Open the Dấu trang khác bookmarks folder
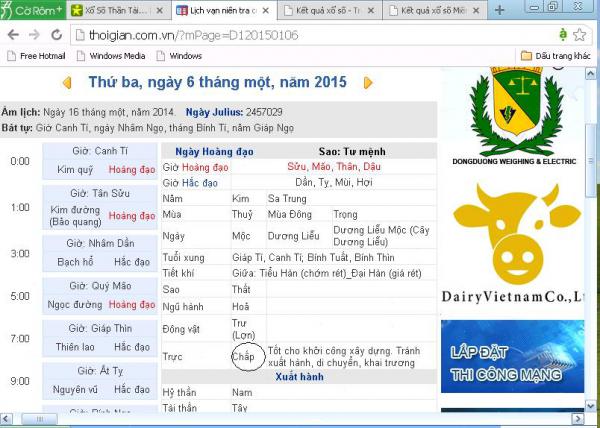This screenshot has width=600, height=428. [556, 56]
